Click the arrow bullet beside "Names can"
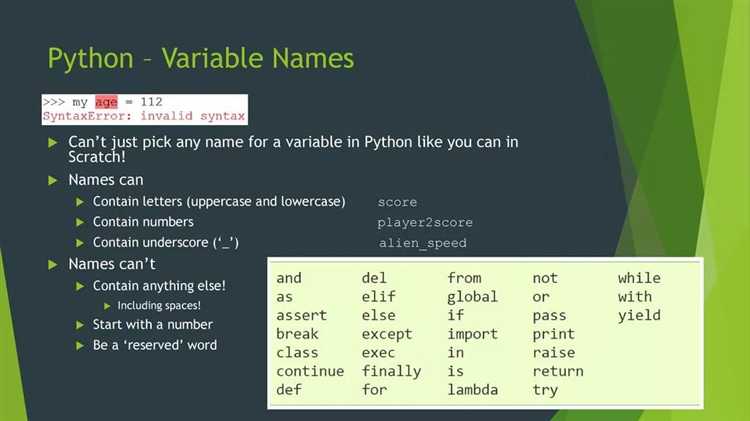Image resolution: width=750 pixels, height=421 pixels. 53,181
